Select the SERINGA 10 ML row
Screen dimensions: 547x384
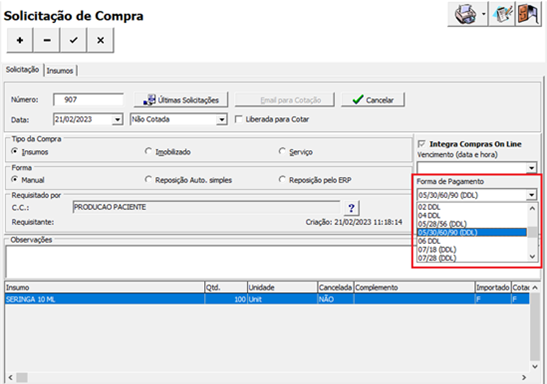267,299
